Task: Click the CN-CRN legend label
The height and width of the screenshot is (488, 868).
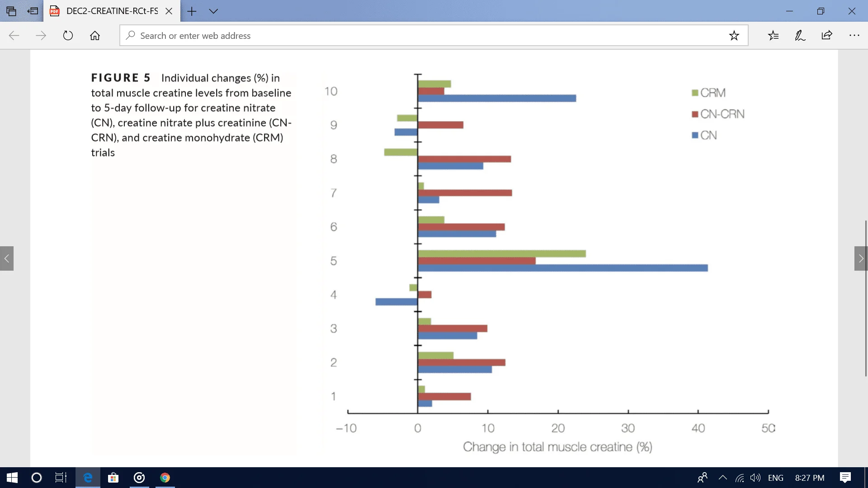Action: pos(722,114)
